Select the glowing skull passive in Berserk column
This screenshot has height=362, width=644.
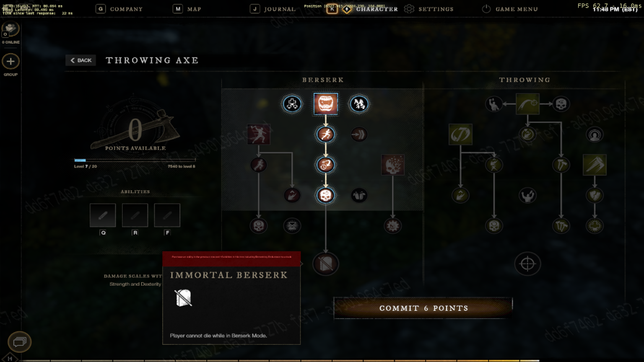click(x=326, y=195)
